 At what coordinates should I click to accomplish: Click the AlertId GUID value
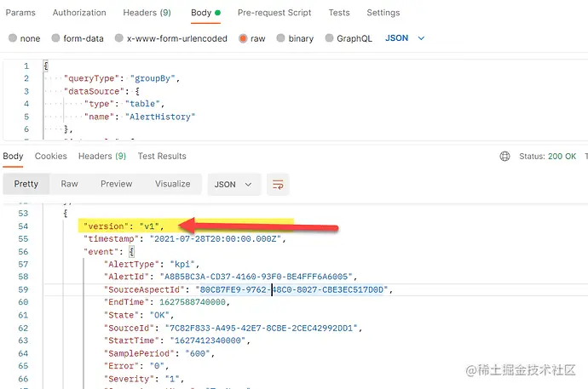tap(256, 277)
